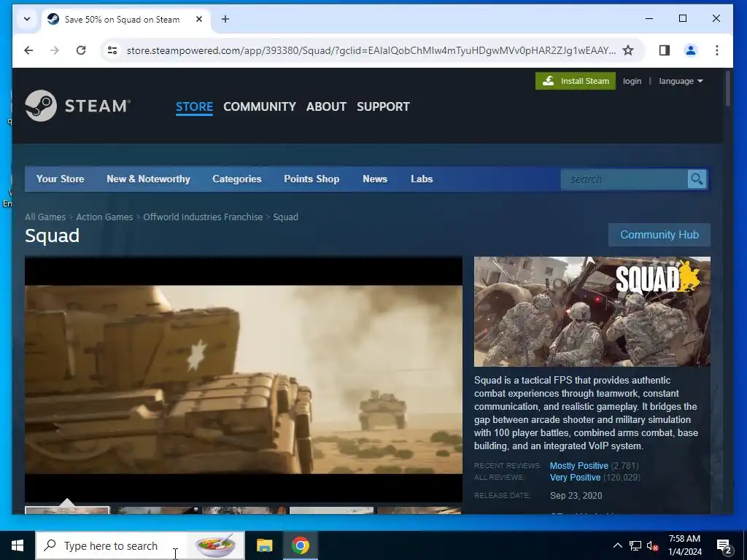This screenshot has height=560, width=747.
Task: Click the Steam store search field
Action: 624,179
